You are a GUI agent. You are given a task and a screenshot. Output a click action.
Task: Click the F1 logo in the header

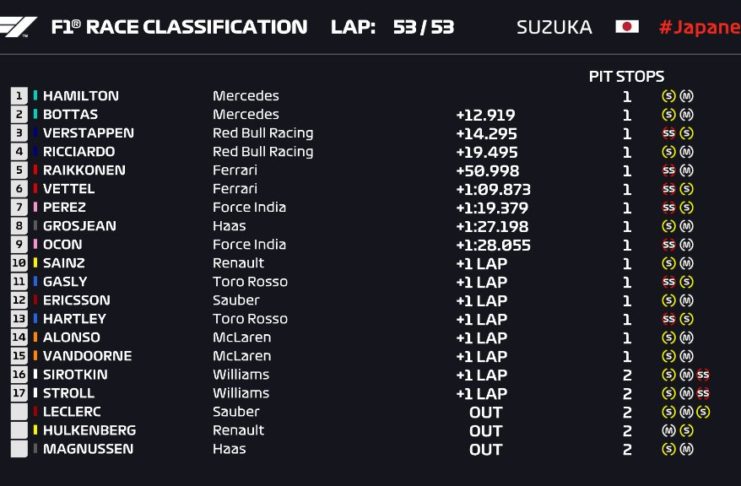pos(19,27)
